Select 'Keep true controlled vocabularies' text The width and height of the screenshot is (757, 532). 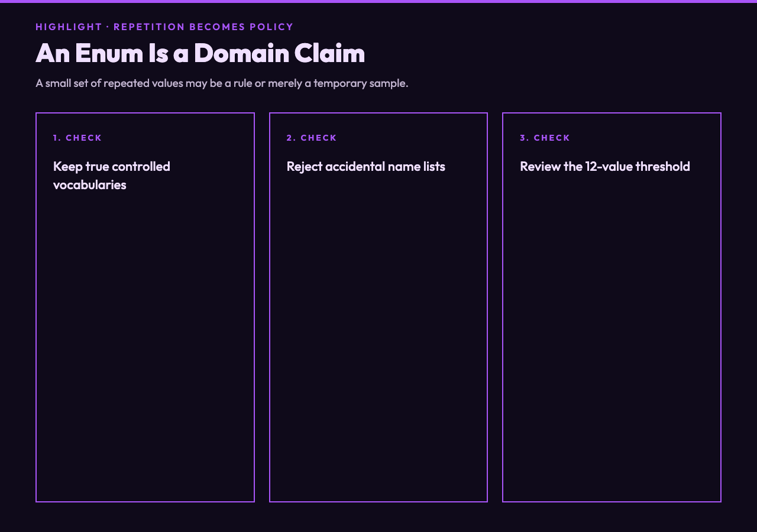[x=112, y=175]
